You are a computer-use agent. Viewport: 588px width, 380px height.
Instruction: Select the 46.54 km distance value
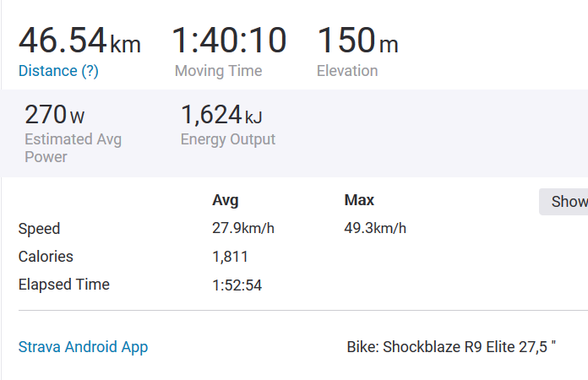(79, 41)
